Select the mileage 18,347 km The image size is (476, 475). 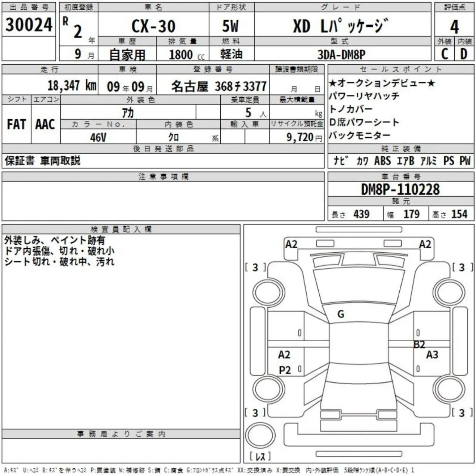click(x=72, y=85)
